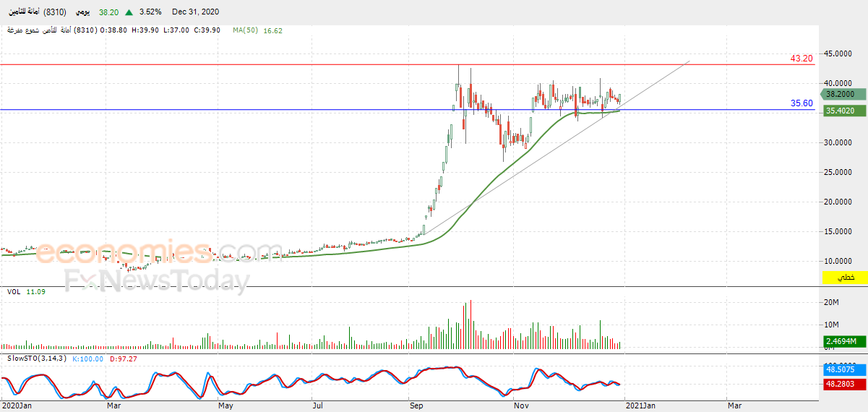
Task: Click the yellow خطي scale button
Action: pos(844,278)
